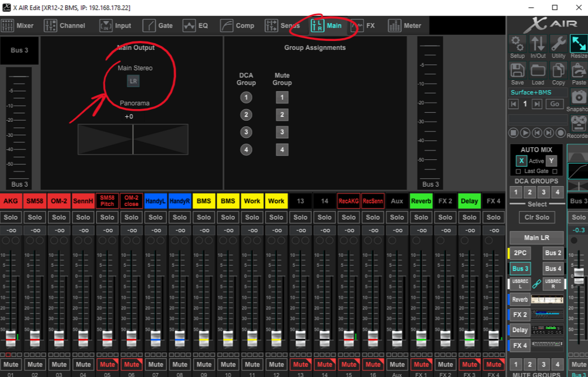Open the FX 4 effect thumbnail
588x377 pixels.
(548, 345)
